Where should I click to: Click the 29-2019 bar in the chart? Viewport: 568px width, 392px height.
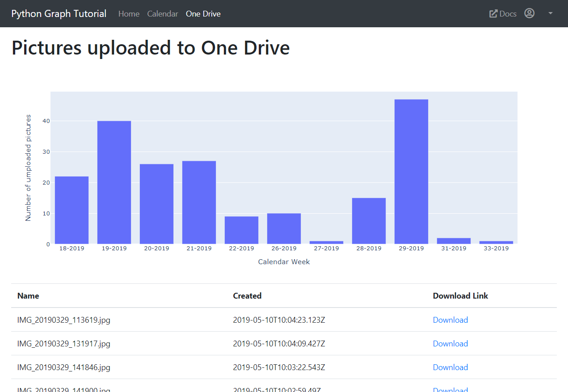411,172
